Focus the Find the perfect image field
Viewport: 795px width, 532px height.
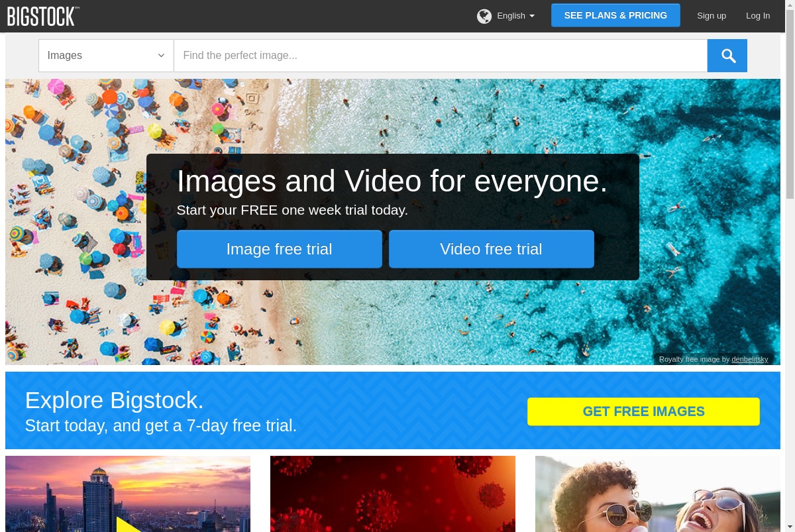441,56
